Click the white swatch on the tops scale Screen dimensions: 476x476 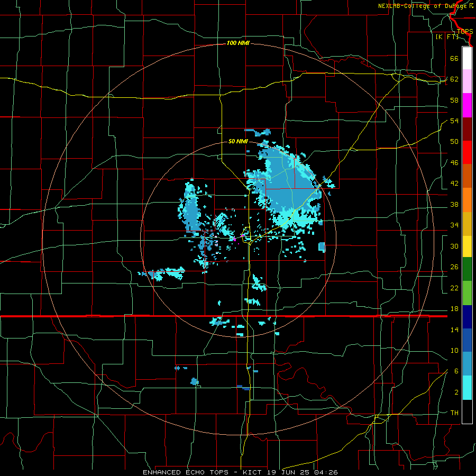[467, 58]
